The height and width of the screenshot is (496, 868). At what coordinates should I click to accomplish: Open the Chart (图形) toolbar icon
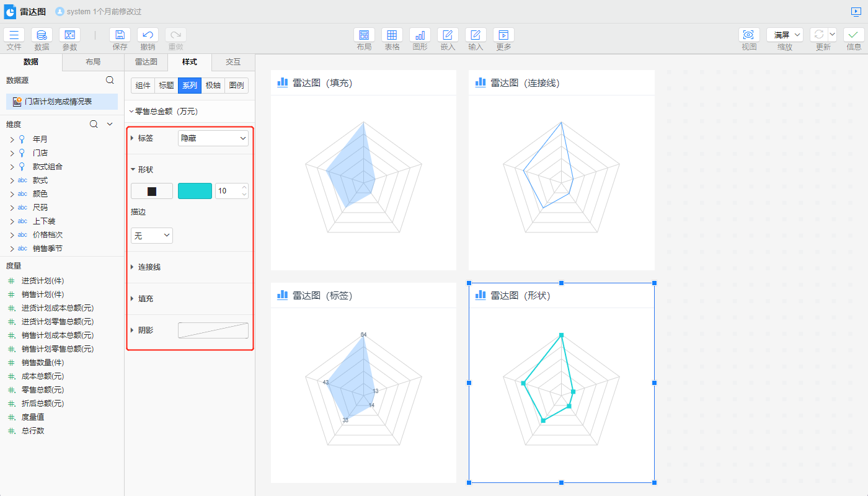click(420, 35)
